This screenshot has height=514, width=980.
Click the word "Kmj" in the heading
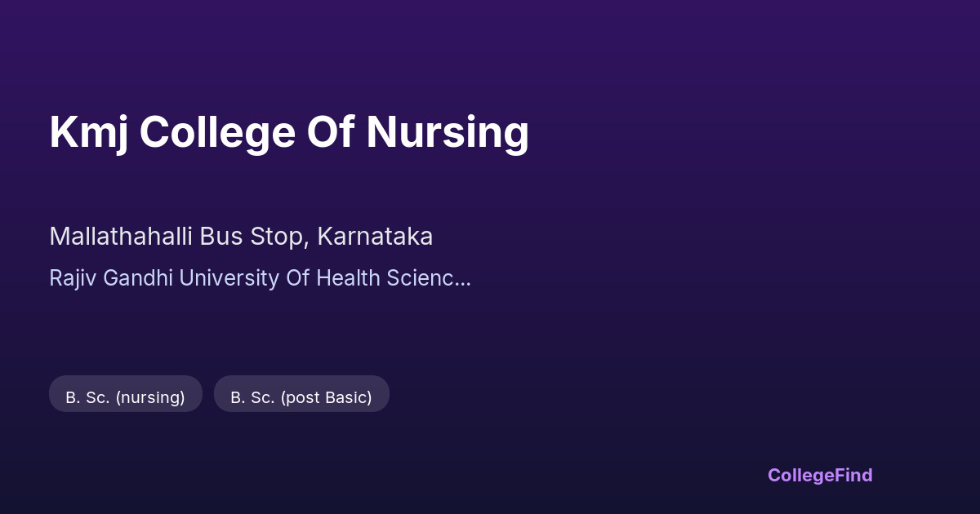pyautogui.click(x=88, y=132)
